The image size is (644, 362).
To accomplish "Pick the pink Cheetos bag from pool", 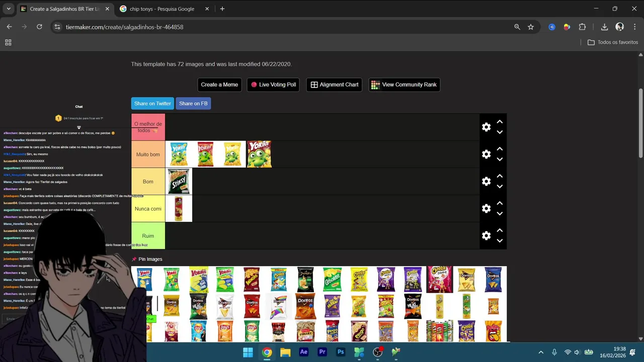I will click(440, 279).
